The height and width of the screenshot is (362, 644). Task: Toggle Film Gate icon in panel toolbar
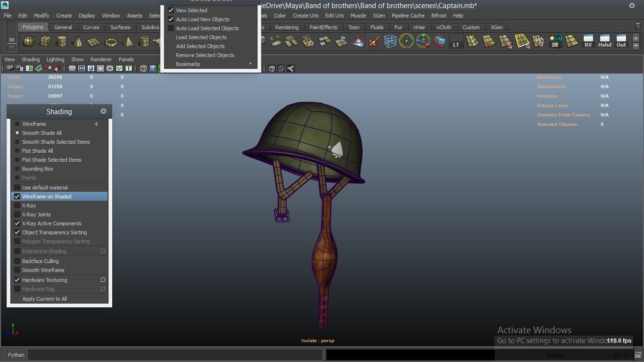[x=82, y=68]
